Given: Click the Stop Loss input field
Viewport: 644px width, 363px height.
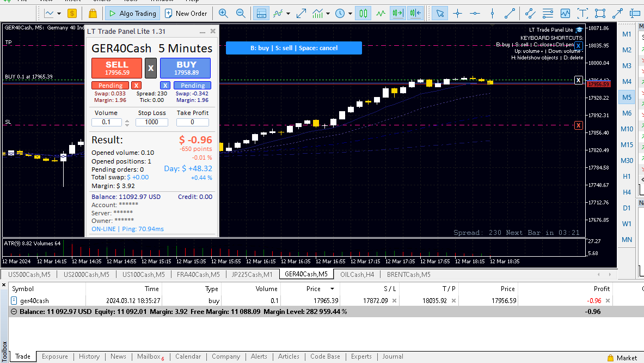Looking at the screenshot, I should (x=151, y=122).
